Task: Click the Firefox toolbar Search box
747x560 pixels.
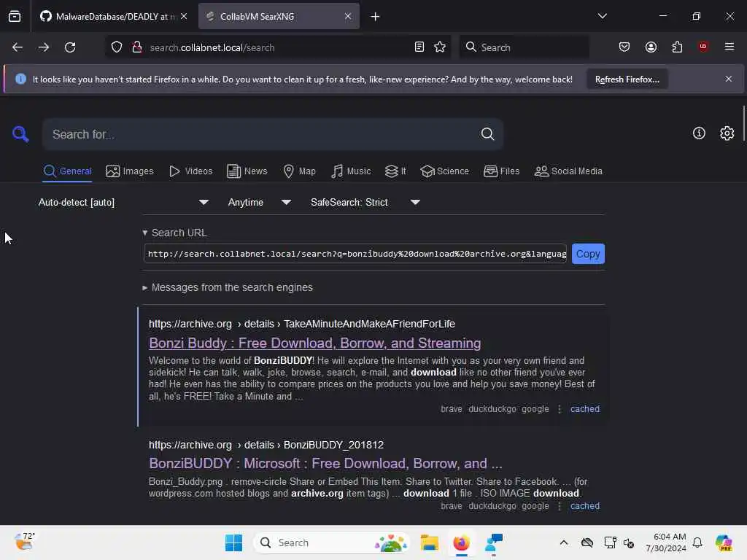Action: click(x=524, y=47)
